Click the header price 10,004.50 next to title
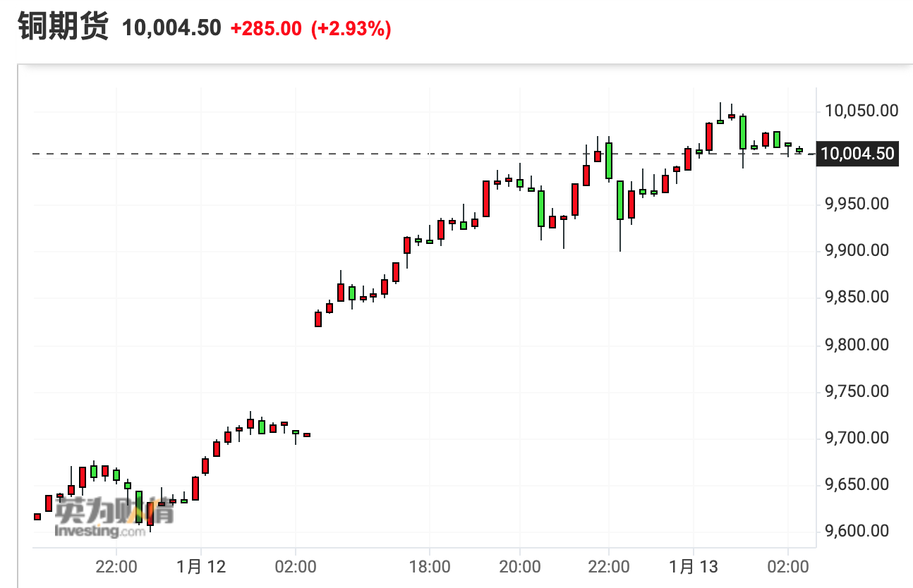The width and height of the screenshot is (913, 588). click(x=171, y=28)
